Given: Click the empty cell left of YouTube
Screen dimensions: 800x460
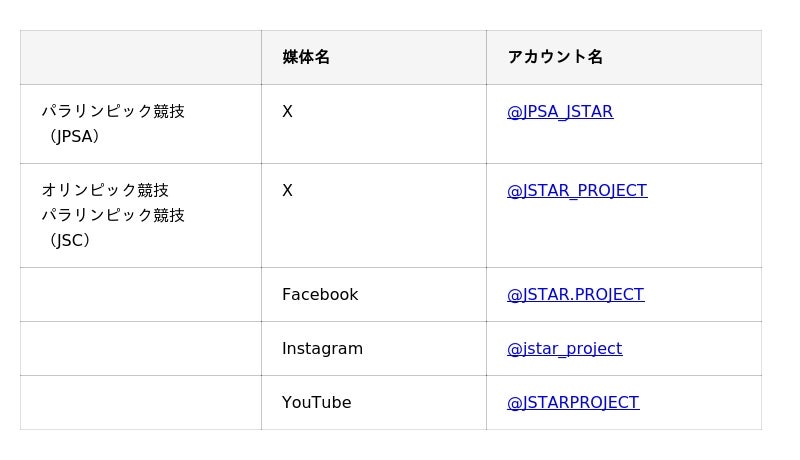Looking at the screenshot, I should point(140,403).
